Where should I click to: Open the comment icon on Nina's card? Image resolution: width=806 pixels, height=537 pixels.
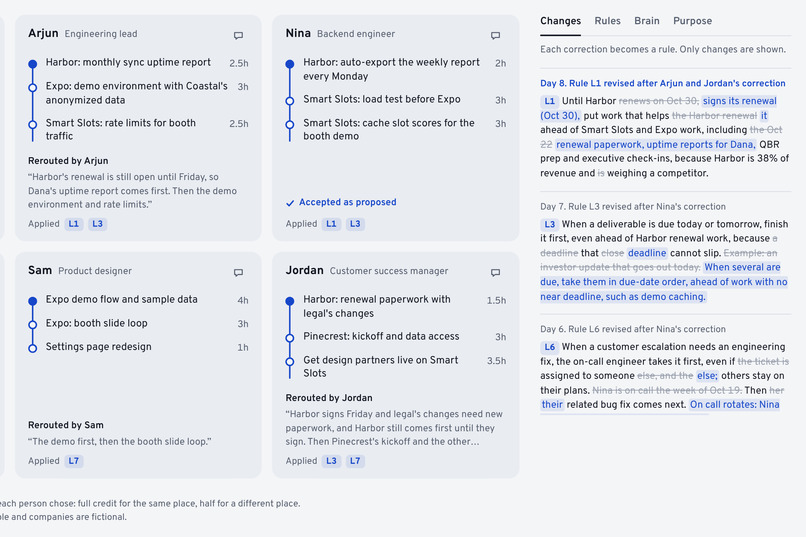495,35
